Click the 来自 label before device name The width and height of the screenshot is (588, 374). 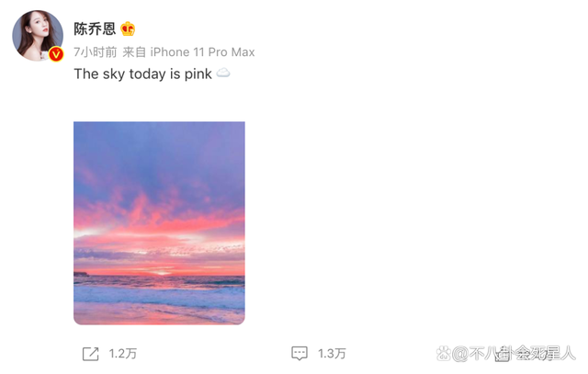coord(134,52)
